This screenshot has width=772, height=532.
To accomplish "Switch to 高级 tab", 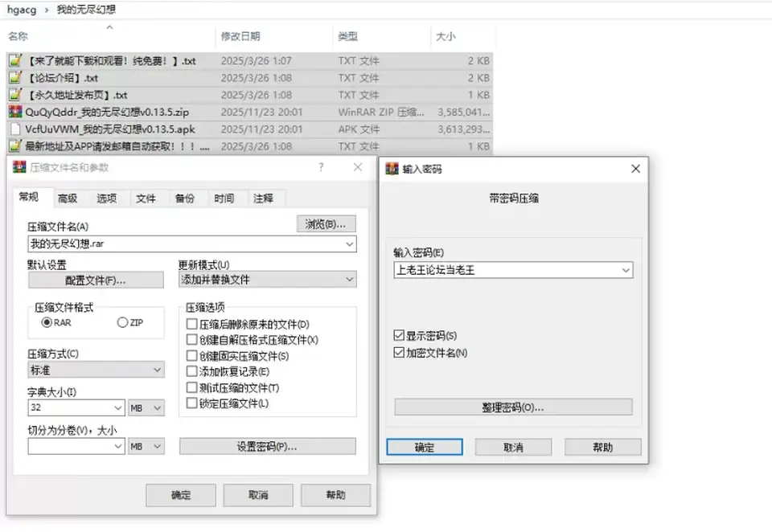I will [x=68, y=198].
